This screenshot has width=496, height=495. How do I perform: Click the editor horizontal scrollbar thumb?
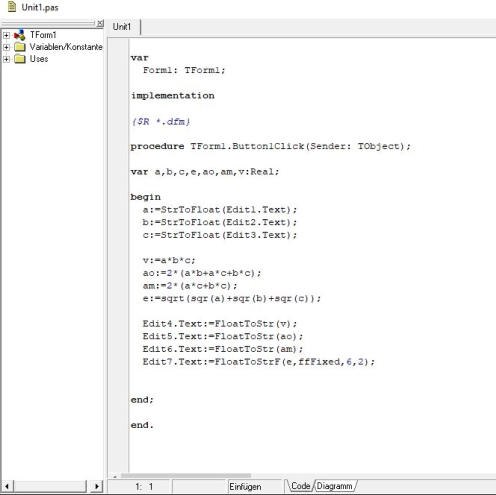(186, 476)
